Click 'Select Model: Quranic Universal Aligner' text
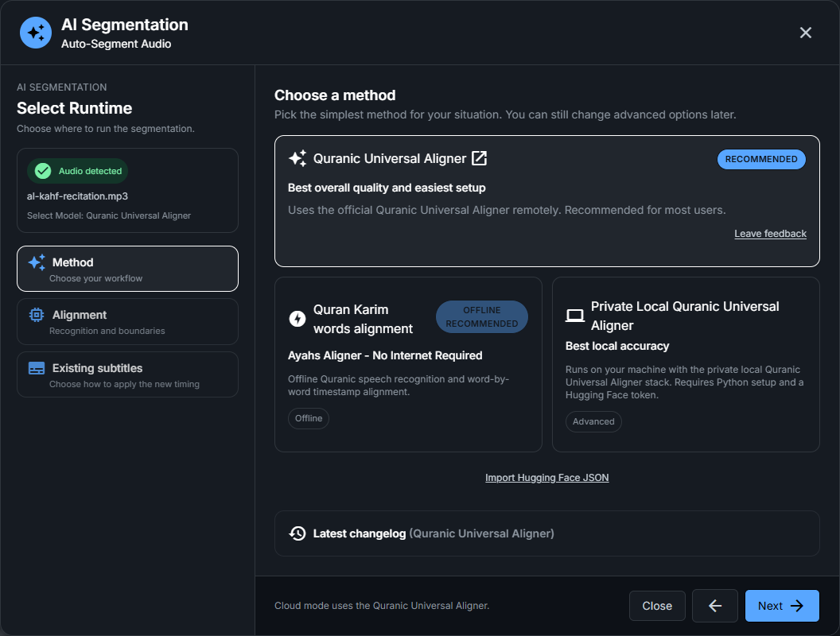 click(x=109, y=215)
